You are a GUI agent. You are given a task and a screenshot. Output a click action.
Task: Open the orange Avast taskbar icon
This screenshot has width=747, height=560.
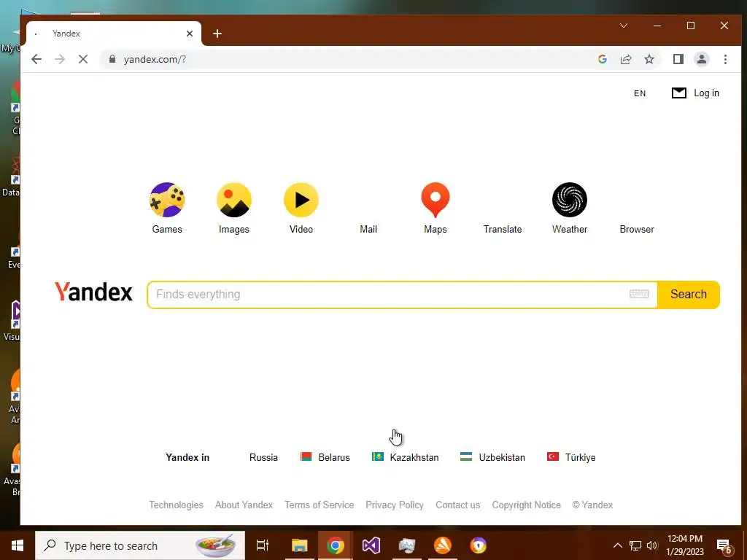(x=443, y=545)
